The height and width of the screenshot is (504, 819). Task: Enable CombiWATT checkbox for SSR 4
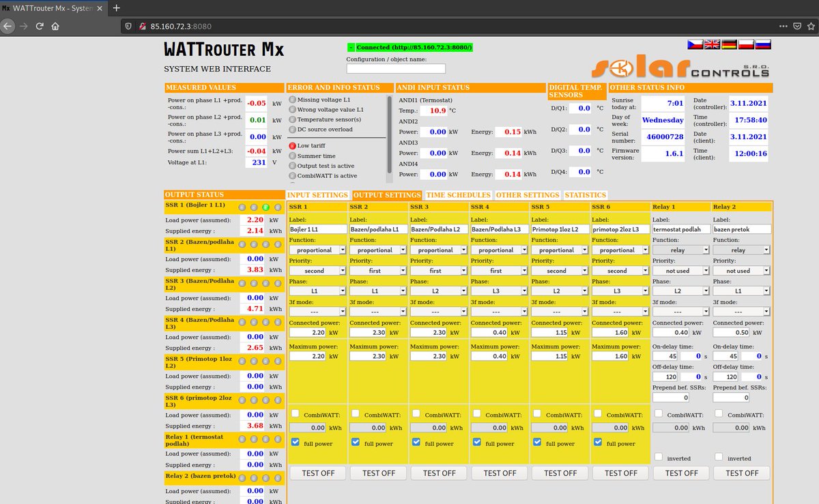tap(476, 413)
